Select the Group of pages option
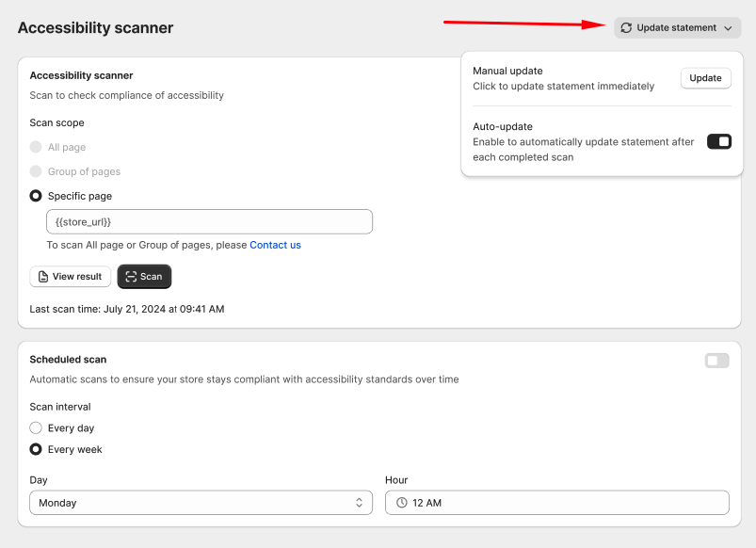756x548 pixels. click(x=36, y=171)
